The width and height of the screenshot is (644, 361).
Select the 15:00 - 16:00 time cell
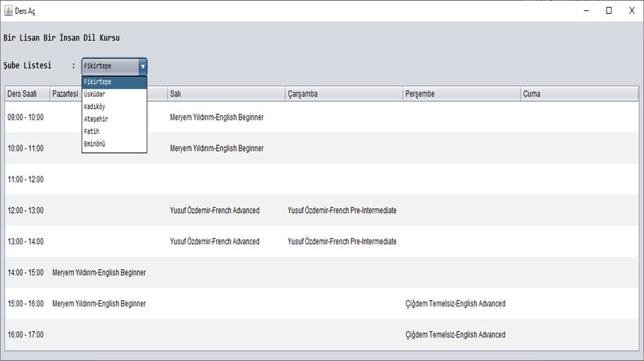point(27,304)
